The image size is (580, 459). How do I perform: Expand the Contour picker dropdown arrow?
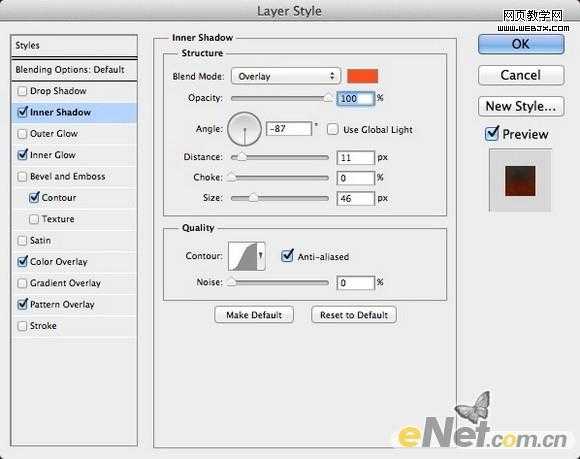[261, 256]
